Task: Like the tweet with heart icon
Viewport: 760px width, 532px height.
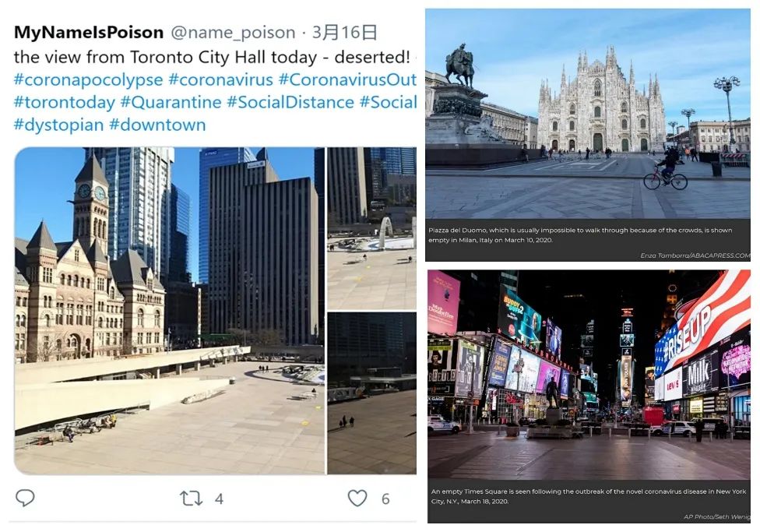Action: click(x=357, y=498)
